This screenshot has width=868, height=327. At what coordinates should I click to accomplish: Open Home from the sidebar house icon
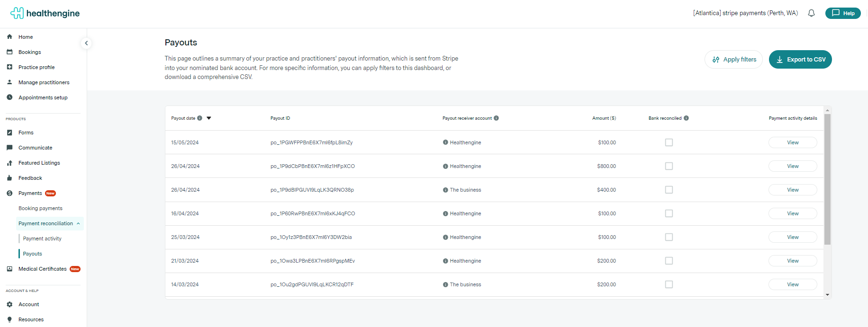coord(9,37)
